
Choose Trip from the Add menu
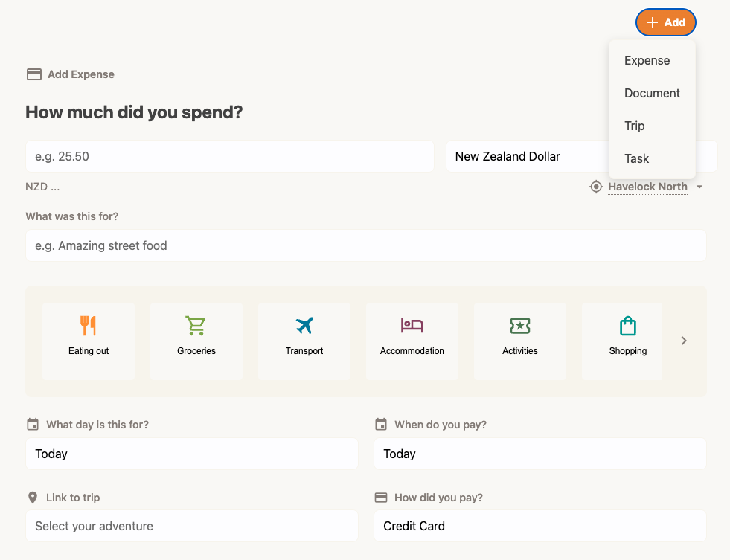[634, 126]
